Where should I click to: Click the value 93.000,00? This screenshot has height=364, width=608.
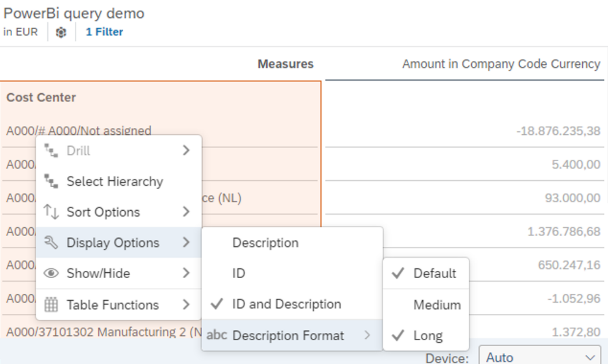(x=573, y=198)
